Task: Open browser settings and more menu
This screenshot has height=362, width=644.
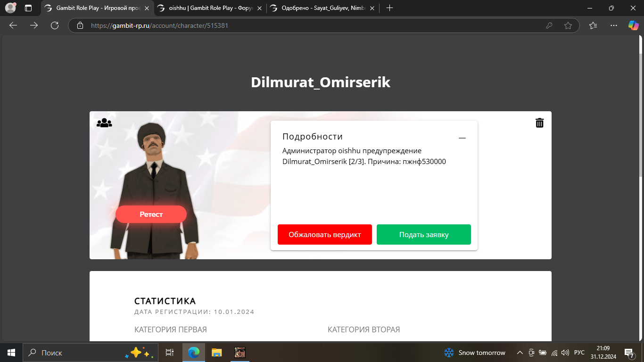Action: pos(613,25)
